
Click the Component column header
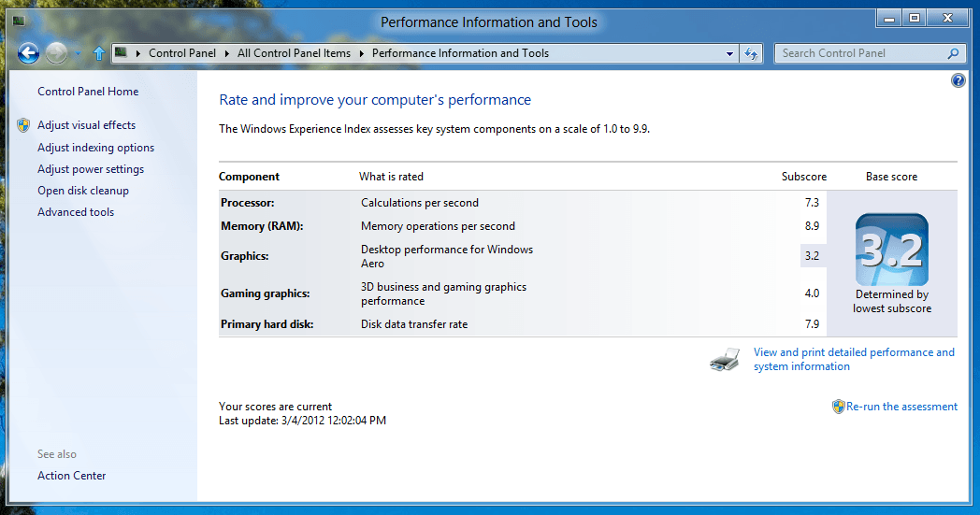click(x=249, y=177)
